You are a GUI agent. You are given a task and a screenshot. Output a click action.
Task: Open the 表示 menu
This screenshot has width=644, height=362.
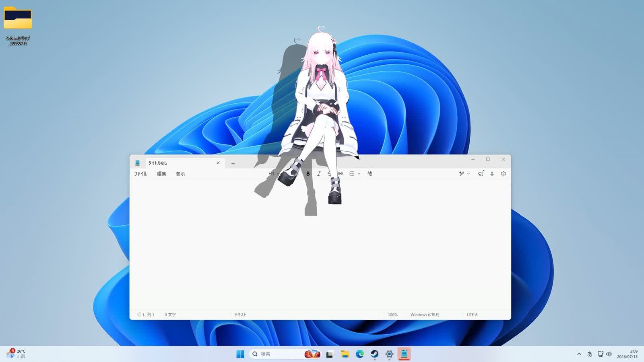(180, 174)
